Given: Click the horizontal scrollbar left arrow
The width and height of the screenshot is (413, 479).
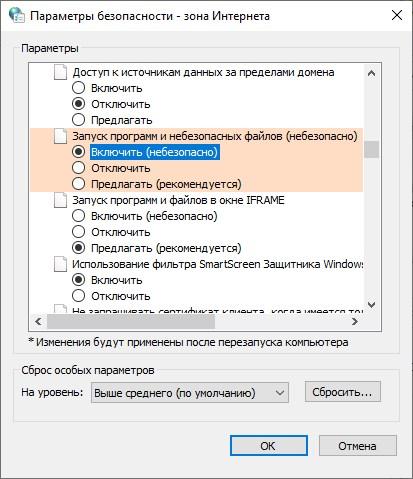Looking at the screenshot, I should point(38,321).
